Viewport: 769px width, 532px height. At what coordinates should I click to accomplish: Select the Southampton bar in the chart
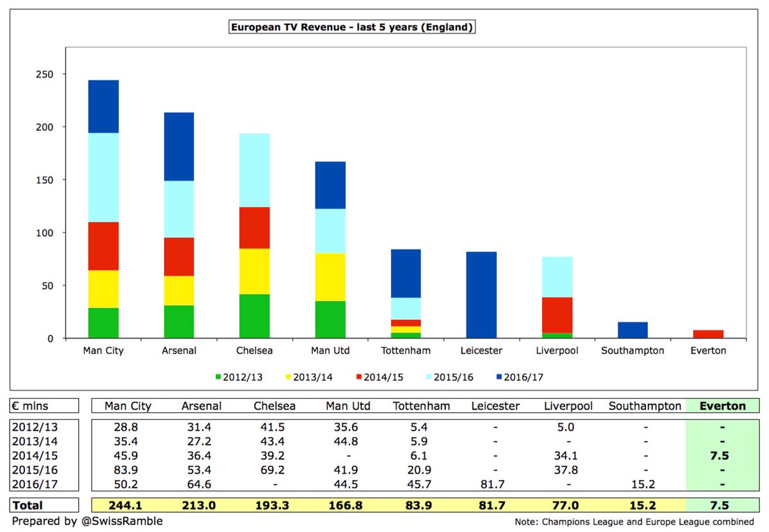tap(633, 330)
